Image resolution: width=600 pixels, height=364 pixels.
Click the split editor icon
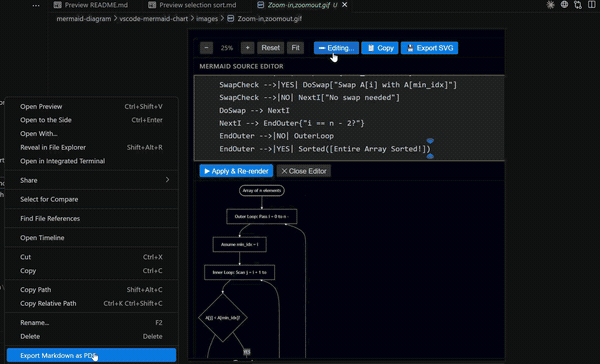tap(592, 5)
